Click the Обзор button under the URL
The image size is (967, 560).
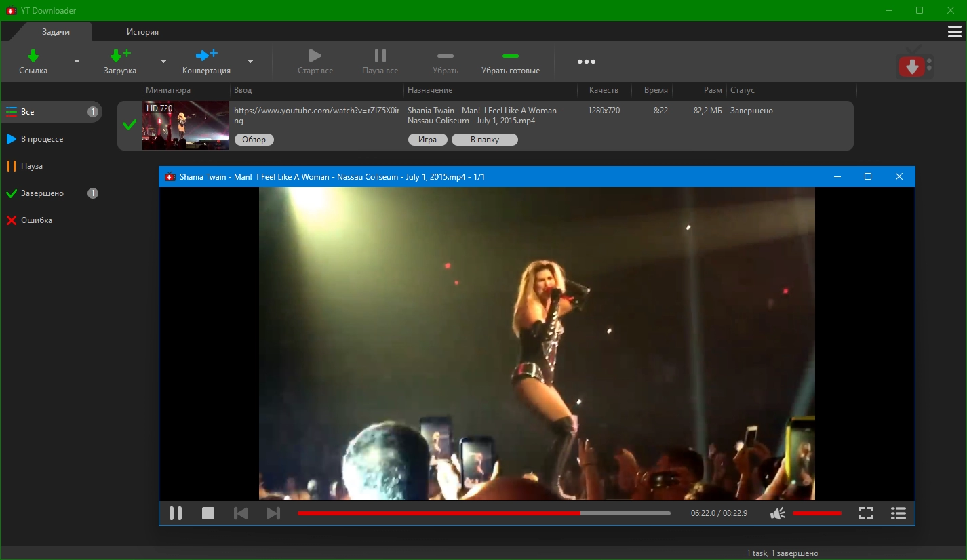(254, 140)
